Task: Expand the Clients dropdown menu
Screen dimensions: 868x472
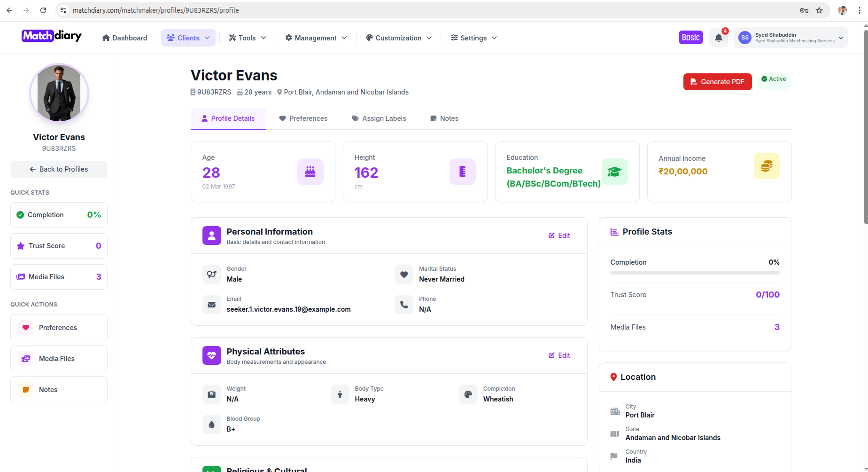Action: point(188,38)
